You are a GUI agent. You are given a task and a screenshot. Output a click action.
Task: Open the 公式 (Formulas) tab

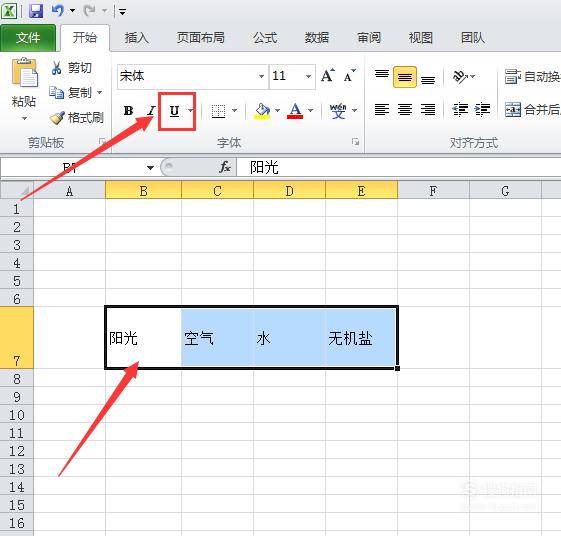[x=265, y=38]
